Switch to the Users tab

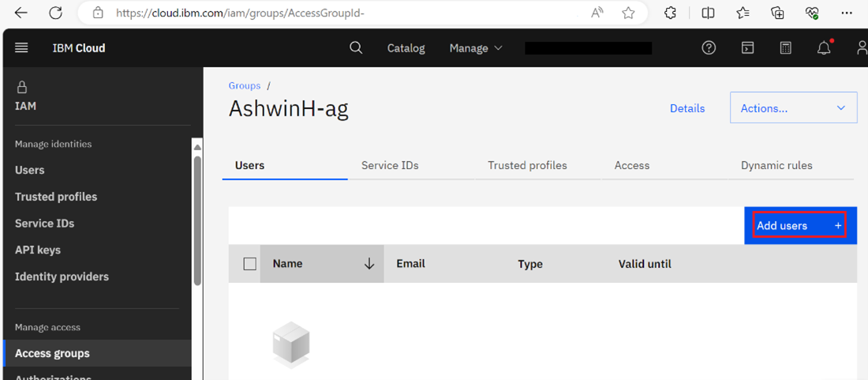coord(285,166)
